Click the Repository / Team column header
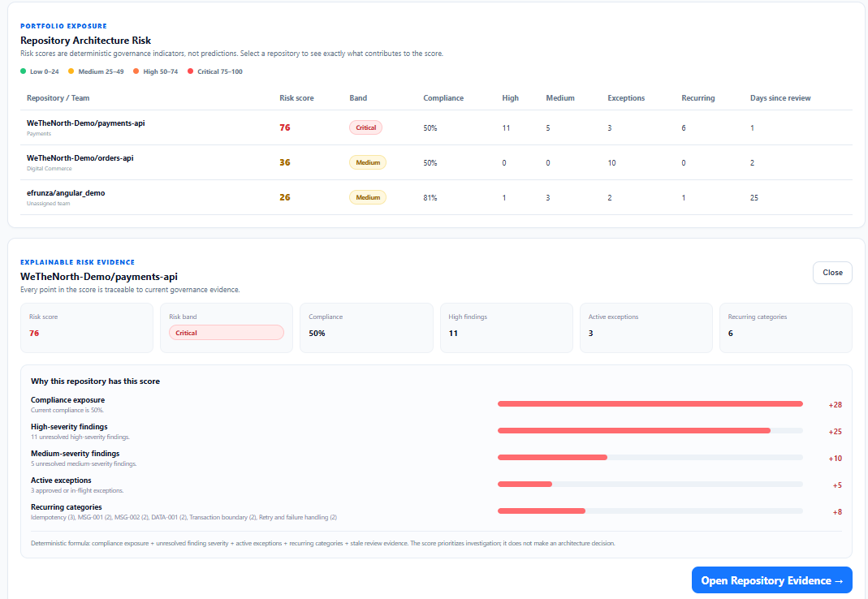Image resolution: width=868 pixels, height=599 pixels. [x=58, y=98]
